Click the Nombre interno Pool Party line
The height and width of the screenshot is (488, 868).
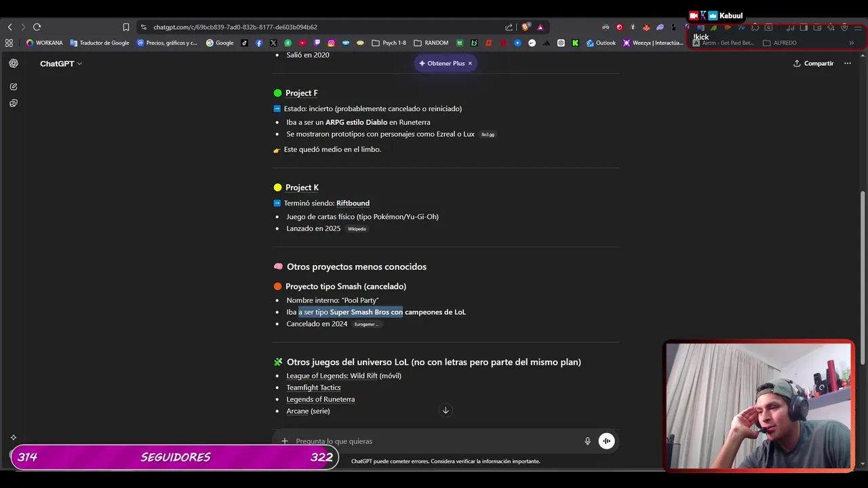point(332,300)
